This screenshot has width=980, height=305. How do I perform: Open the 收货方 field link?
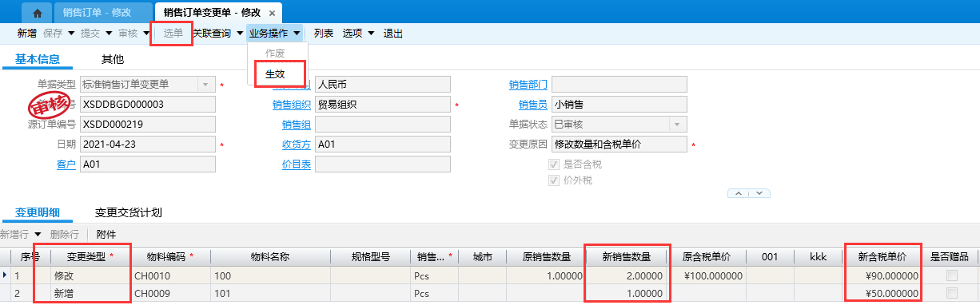297,145
